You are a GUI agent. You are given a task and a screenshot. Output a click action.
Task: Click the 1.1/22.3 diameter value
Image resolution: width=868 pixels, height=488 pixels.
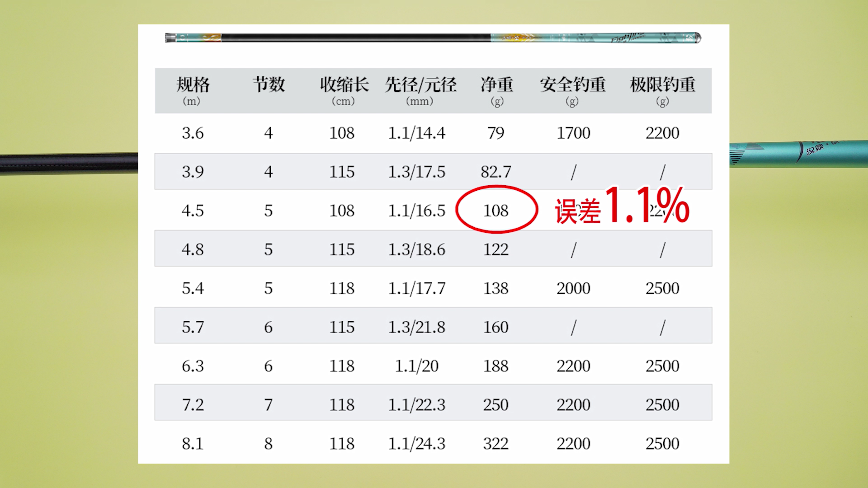pyautogui.click(x=416, y=405)
